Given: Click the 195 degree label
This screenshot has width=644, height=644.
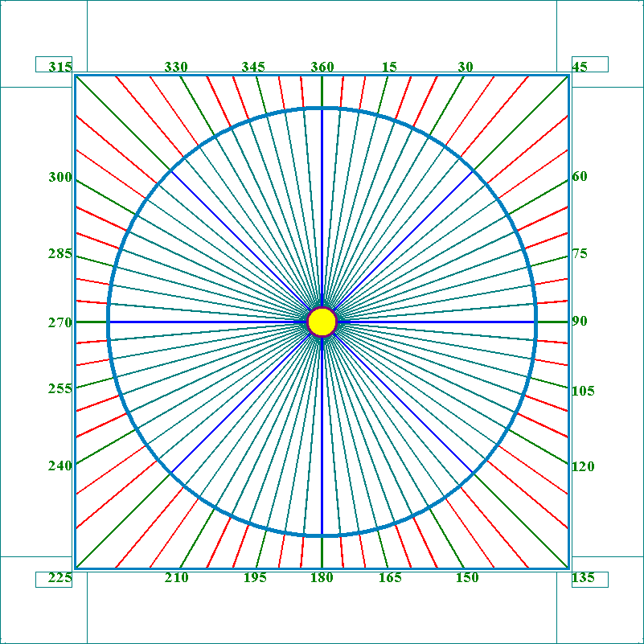Looking at the screenshot, I should tap(255, 577).
